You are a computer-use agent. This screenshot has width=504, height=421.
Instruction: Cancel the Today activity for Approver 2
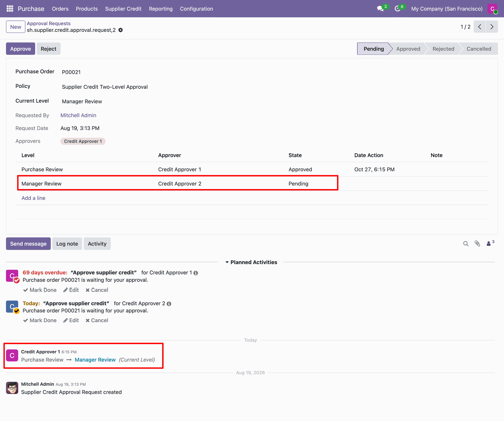pos(97,321)
